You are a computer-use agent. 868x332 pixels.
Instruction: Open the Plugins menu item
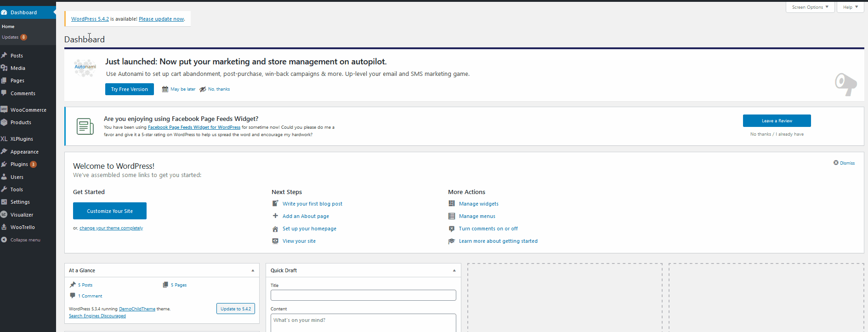click(x=19, y=164)
